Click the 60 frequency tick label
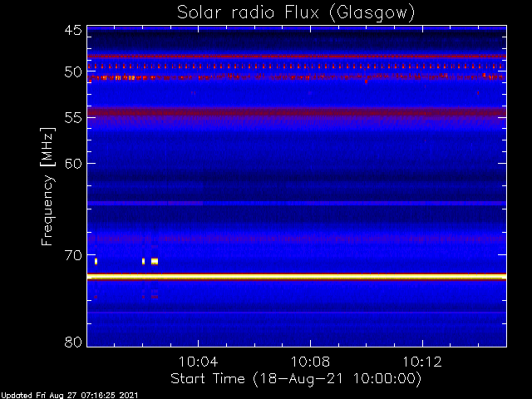Image resolution: width=532 pixels, height=399 pixels. (x=73, y=164)
